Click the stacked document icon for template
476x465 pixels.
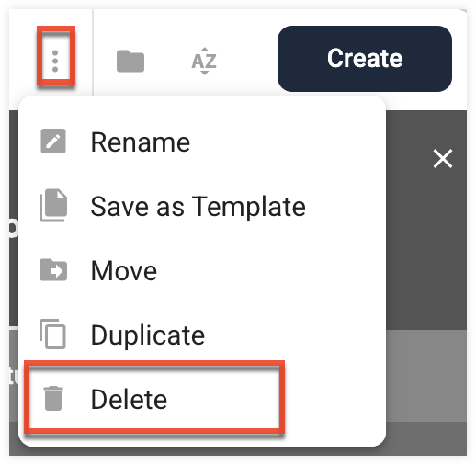tap(53, 205)
